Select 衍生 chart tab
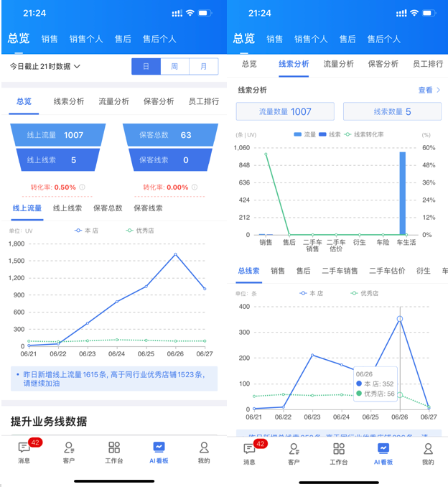The width and height of the screenshot is (448, 487). point(423,271)
